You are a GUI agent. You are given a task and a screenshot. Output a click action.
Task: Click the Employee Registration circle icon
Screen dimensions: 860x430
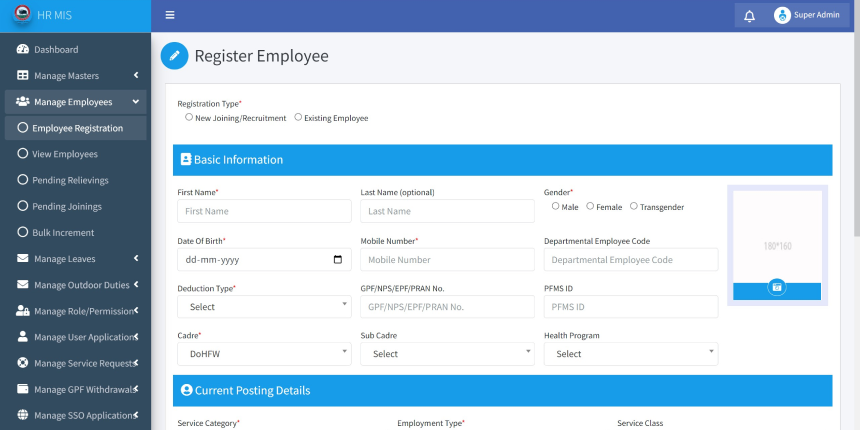(x=22, y=128)
